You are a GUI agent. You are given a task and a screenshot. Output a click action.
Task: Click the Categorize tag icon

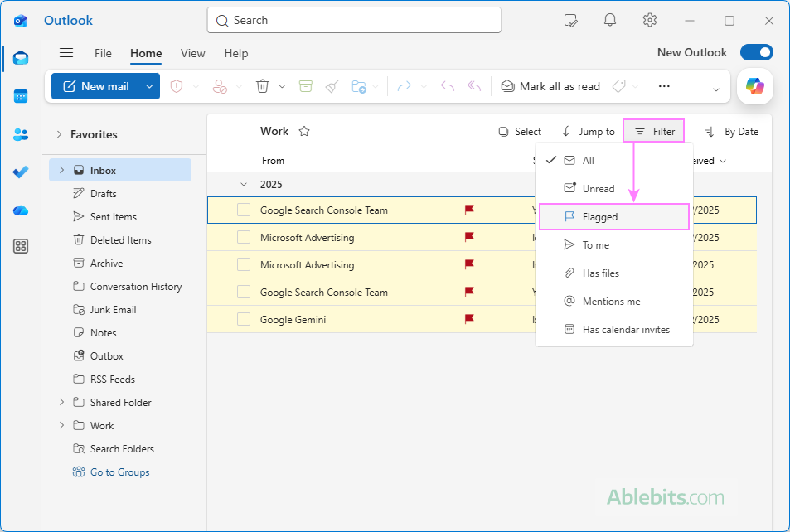(618, 87)
